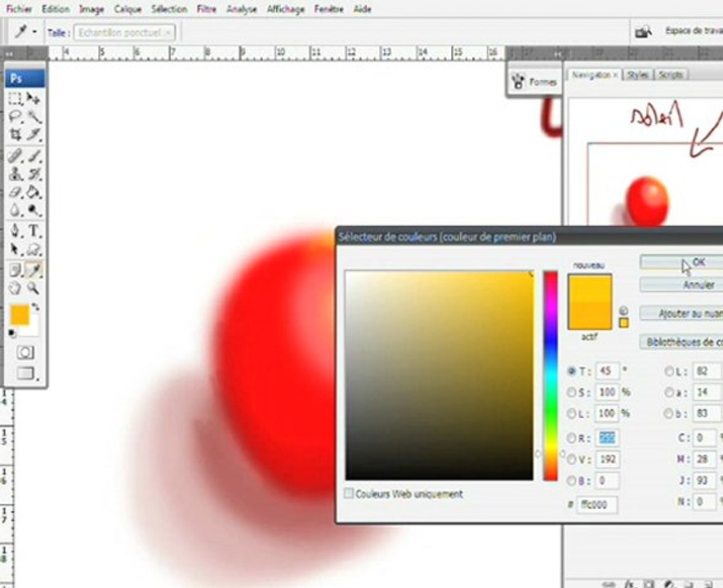Select the Zoom tool
The width and height of the screenshot is (723, 588).
click(33, 288)
